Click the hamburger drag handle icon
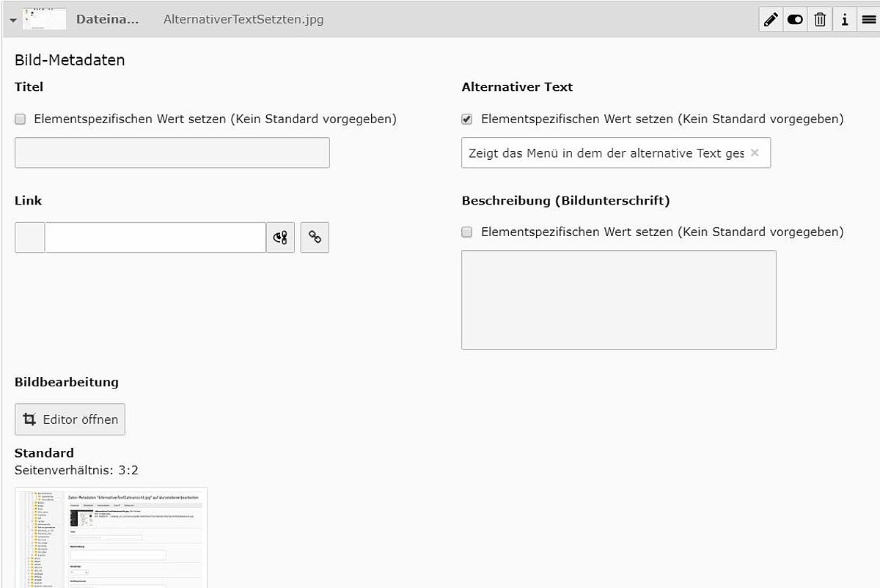Viewport: 880px width, 588px height. 868,20
